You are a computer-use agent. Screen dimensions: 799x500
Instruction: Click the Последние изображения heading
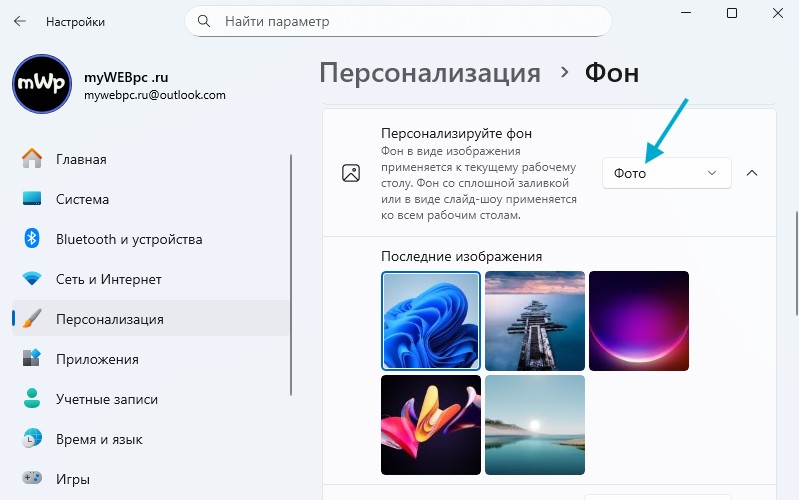pos(461,256)
